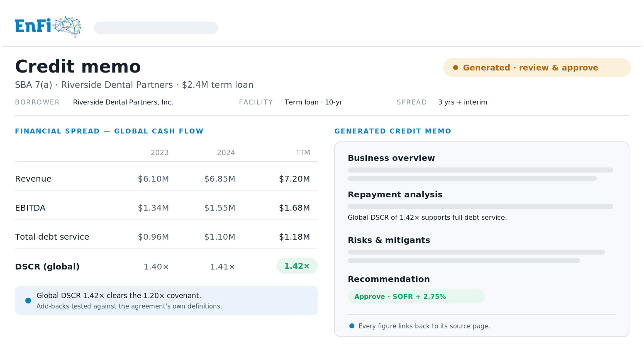Click 2023 DSCR value 1.40×
Image resolution: width=644 pixels, height=352 pixels.
click(156, 267)
